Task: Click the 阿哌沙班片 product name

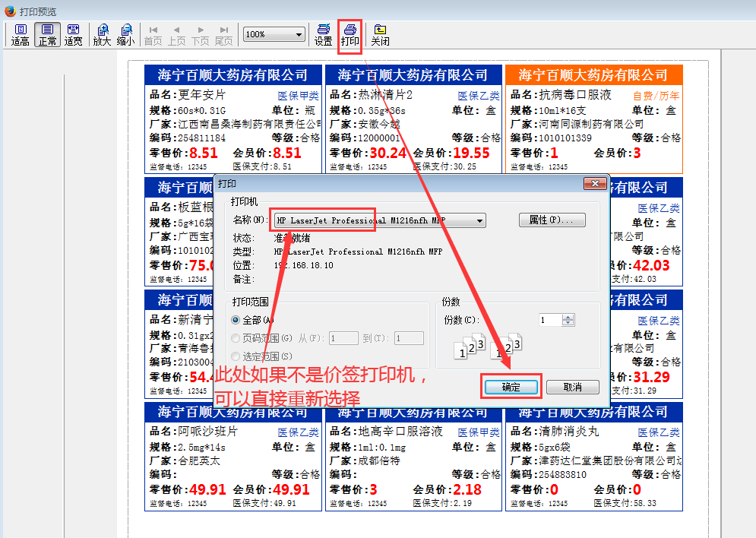Action: 207,431
